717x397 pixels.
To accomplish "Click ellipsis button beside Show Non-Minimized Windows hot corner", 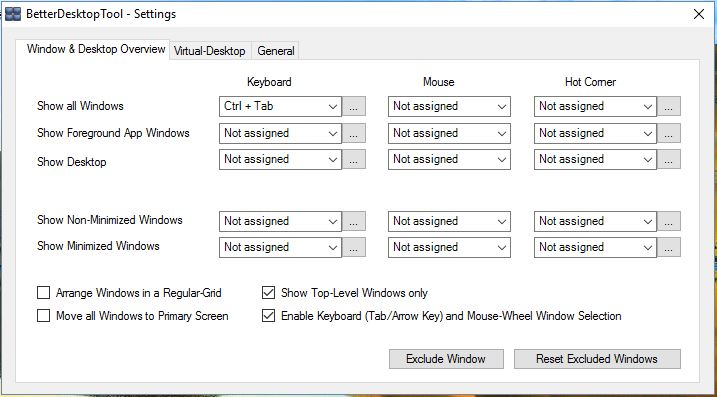I will 669,221.
